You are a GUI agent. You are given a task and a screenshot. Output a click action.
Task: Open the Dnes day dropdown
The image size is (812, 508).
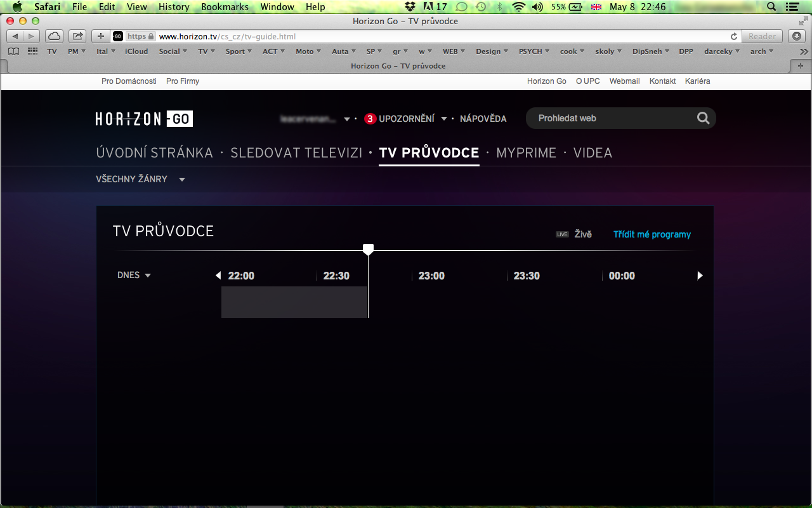(x=134, y=276)
